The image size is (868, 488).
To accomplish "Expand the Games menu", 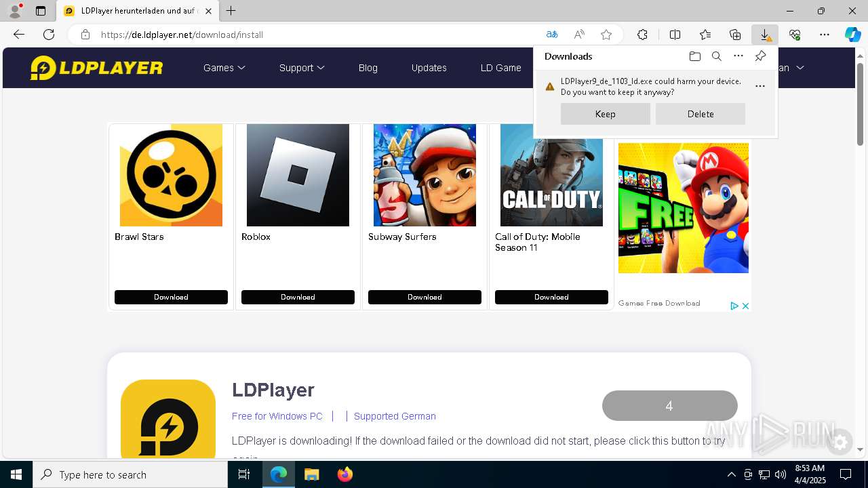I will (x=224, y=68).
